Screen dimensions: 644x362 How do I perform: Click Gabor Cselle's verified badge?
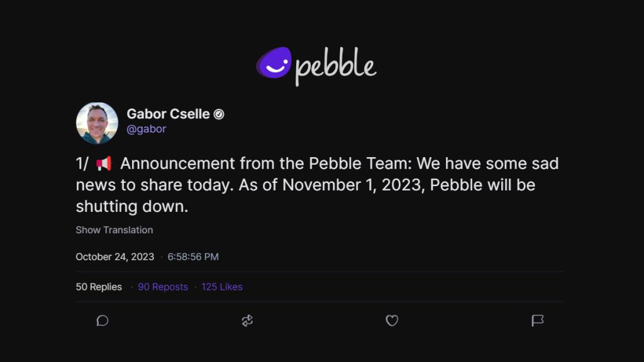pyautogui.click(x=218, y=114)
